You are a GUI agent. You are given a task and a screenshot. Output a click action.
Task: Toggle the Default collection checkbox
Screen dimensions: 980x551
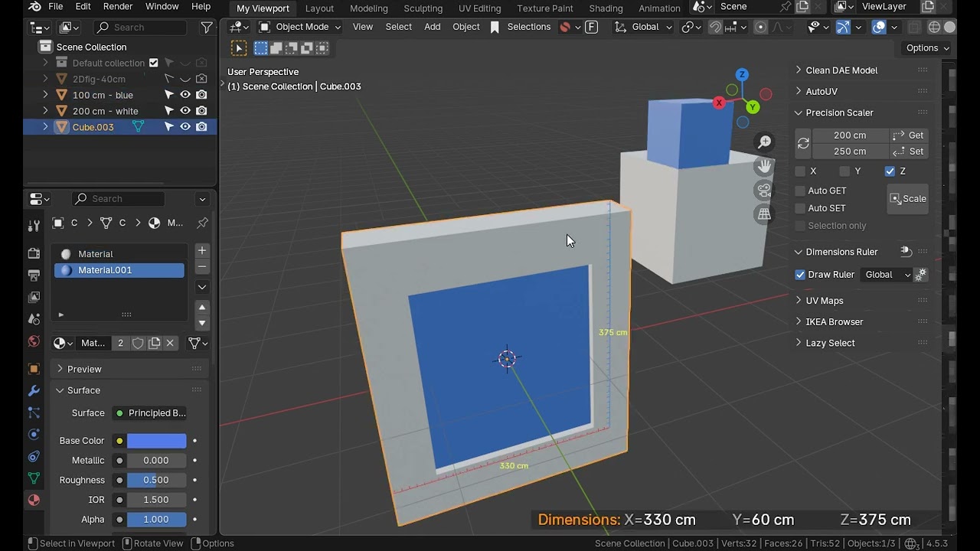point(154,63)
